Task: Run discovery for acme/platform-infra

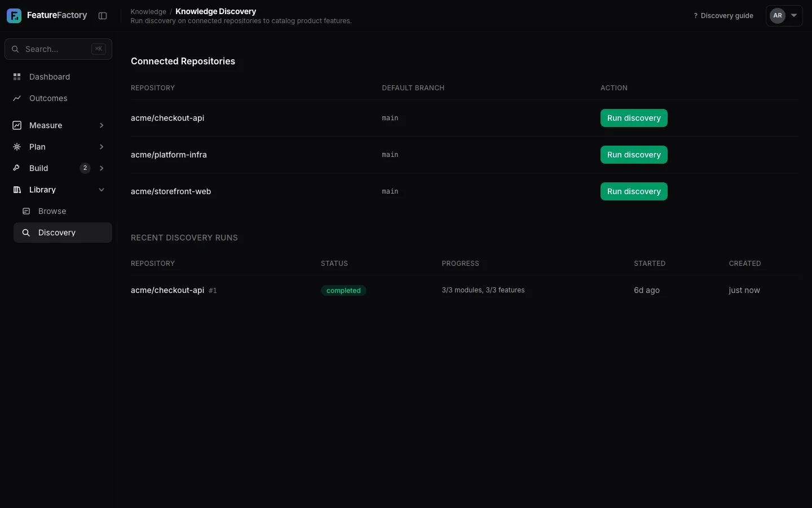Action: 634,155
